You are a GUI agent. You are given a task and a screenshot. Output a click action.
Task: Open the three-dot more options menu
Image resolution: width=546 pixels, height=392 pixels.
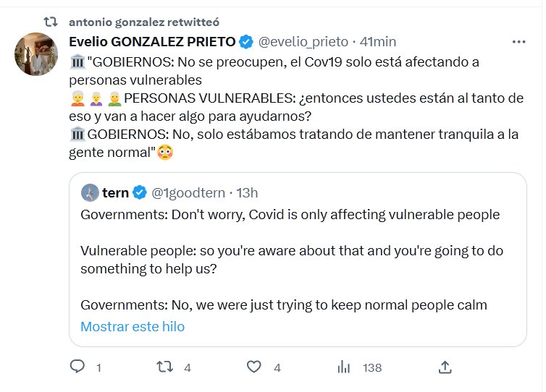click(x=518, y=42)
